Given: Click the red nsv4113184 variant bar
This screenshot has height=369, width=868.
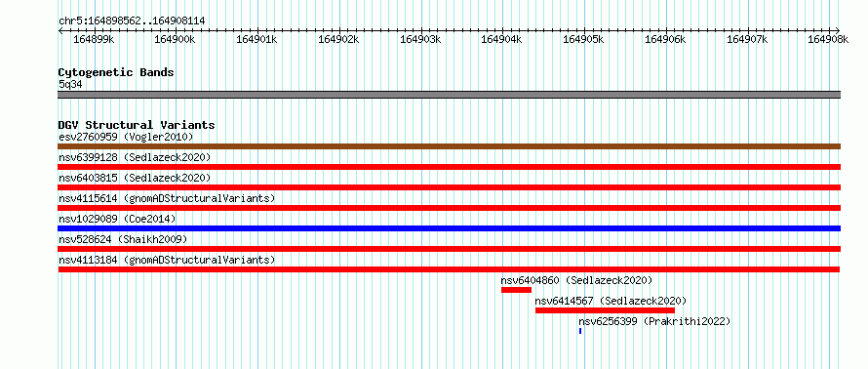Looking at the screenshot, I should pyautogui.click(x=449, y=269).
